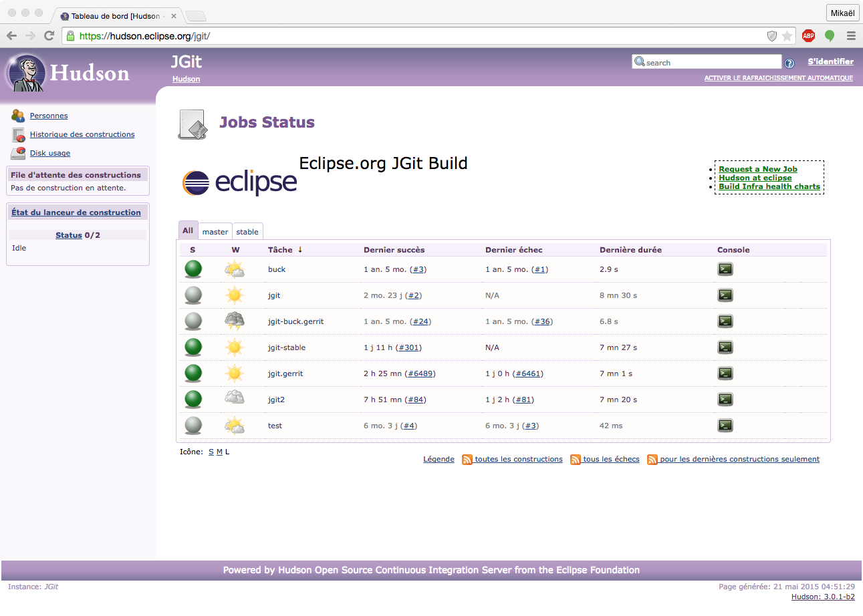This screenshot has width=863, height=616.
Task: Open console output for buck job
Action: [x=725, y=269]
